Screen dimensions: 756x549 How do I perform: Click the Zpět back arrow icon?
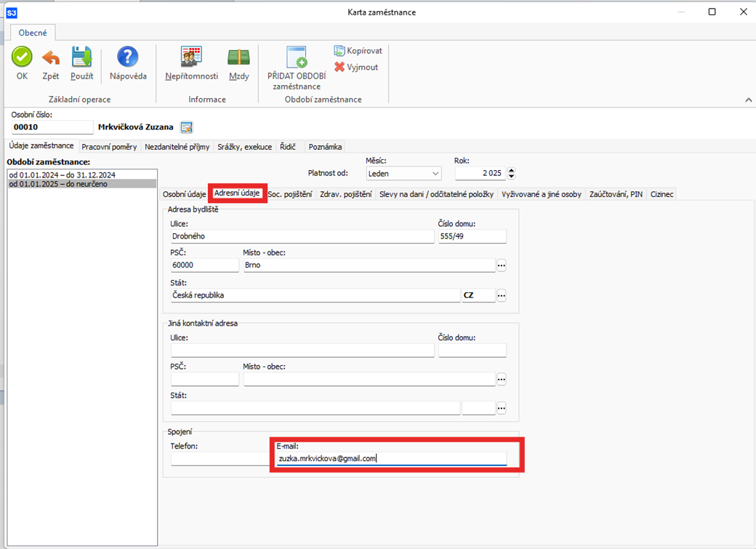(x=51, y=57)
